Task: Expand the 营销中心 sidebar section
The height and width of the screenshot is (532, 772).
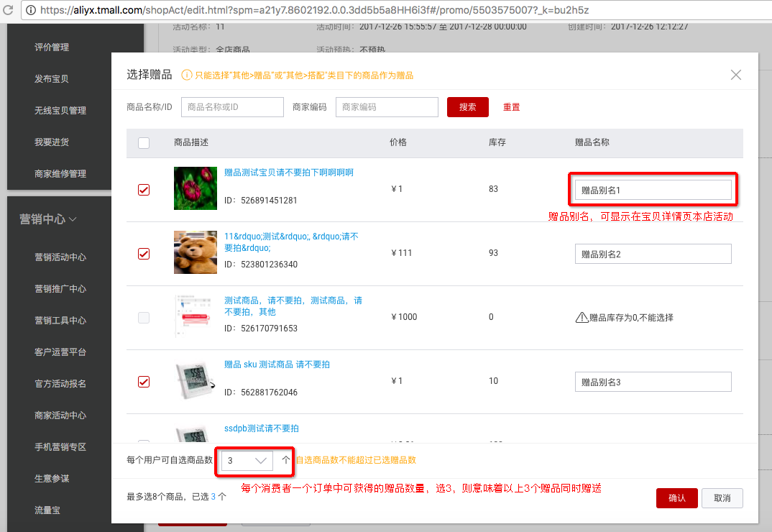Action: pos(47,219)
